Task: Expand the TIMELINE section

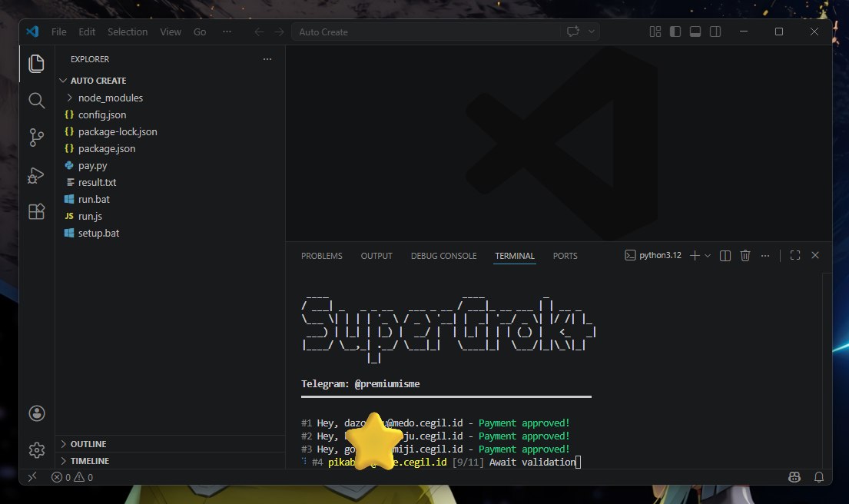Action: tap(170, 461)
